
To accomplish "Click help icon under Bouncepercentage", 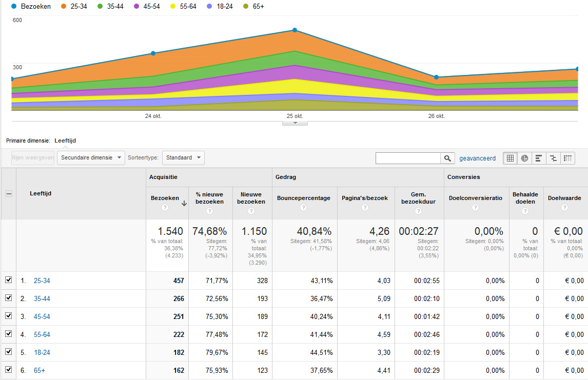I will click(x=303, y=208).
